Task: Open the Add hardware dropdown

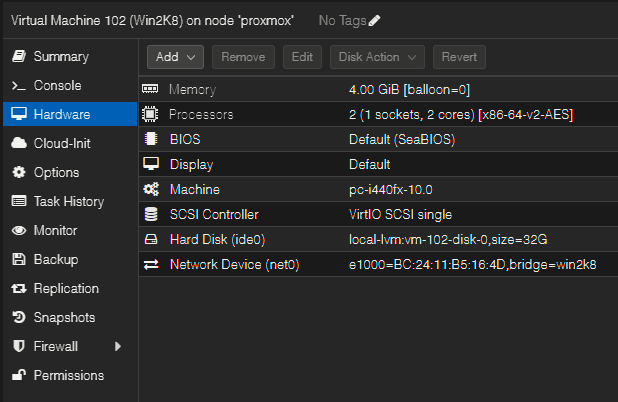Action: click(175, 57)
